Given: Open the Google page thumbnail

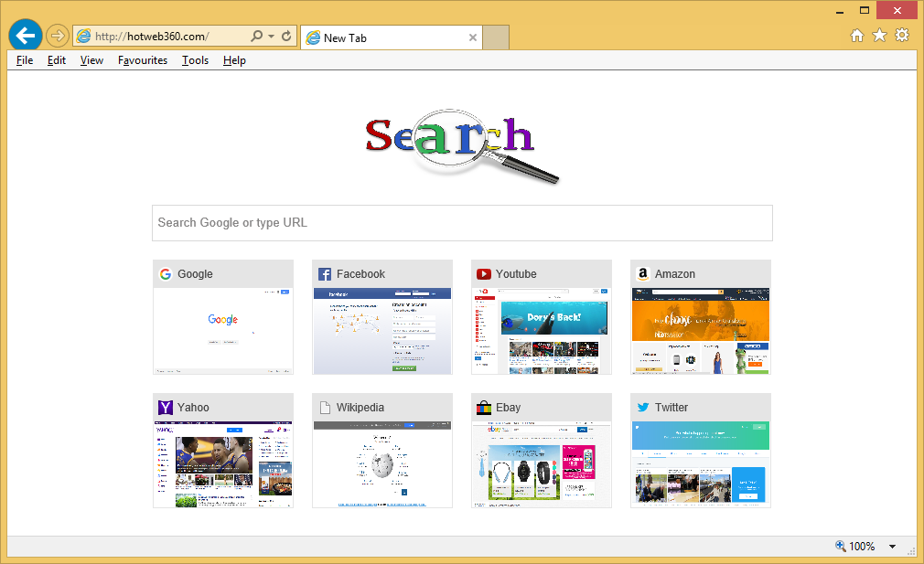Looking at the screenshot, I should coord(223,331).
